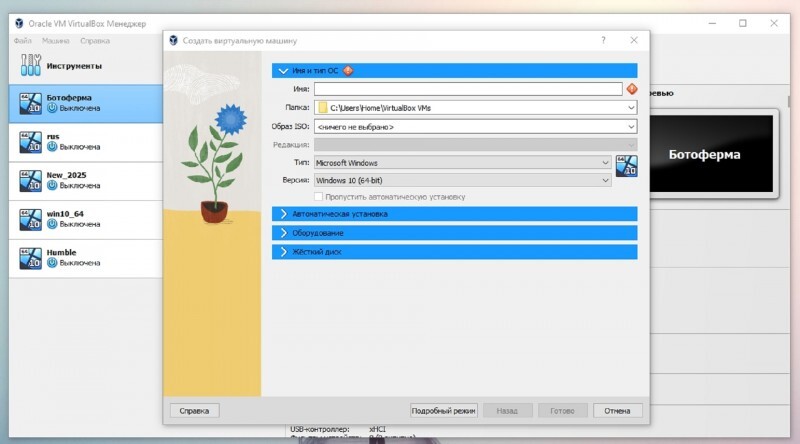This screenshot has height=444, width=800.
Task: Toggle Пропустить автоматическую установку checkbox
Action: point(318,196)
